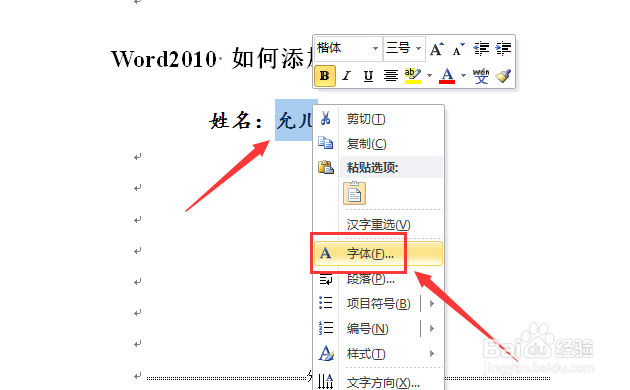The height and width of the screenshot is (390, 630).
Task: Click the bullets list icon
Action: [x=326, y=303]
